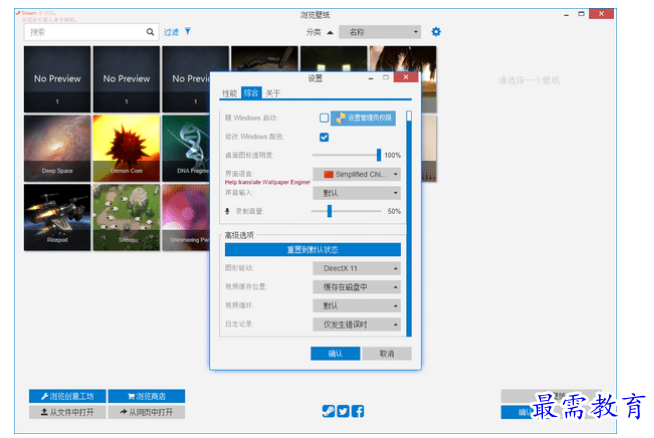Click the microphone icon beside 录制音量

(227, 211)
